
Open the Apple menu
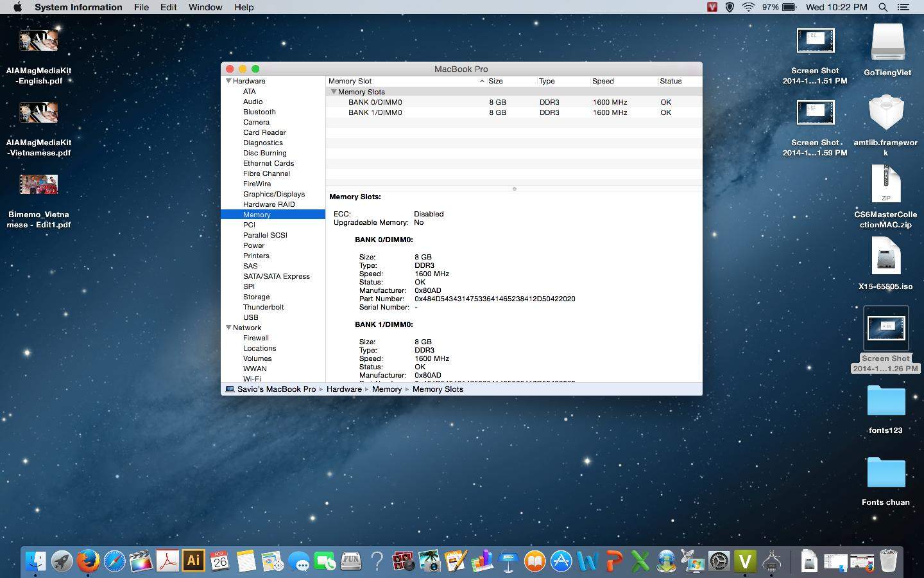pyautogui.click(x=17, y=7)
